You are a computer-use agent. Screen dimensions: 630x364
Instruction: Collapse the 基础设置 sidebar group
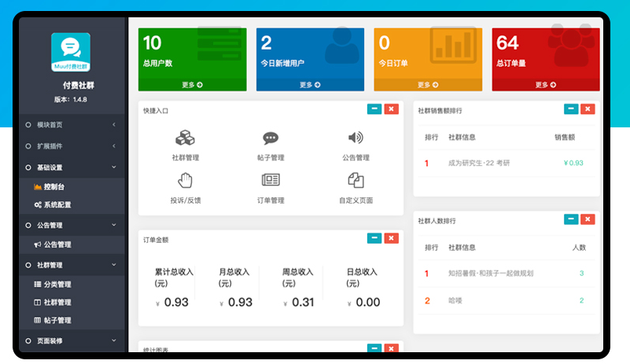click(x=71, y=167)
